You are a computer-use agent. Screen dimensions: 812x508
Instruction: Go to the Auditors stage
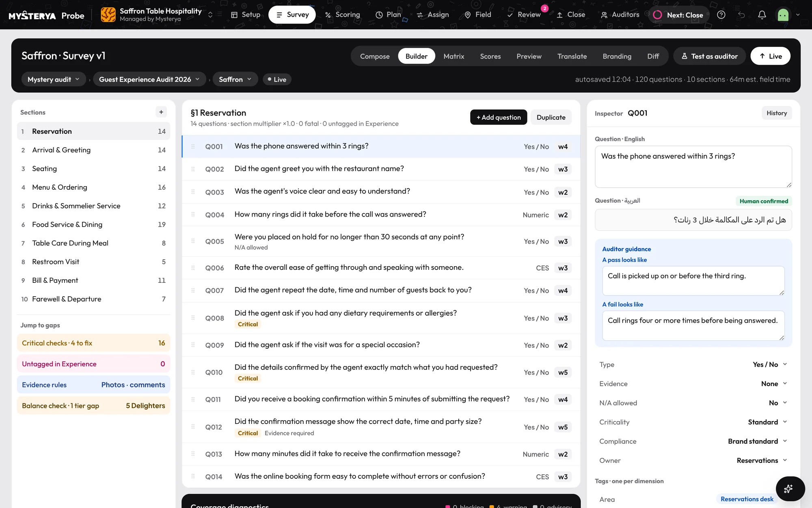(x=620, y=15)
